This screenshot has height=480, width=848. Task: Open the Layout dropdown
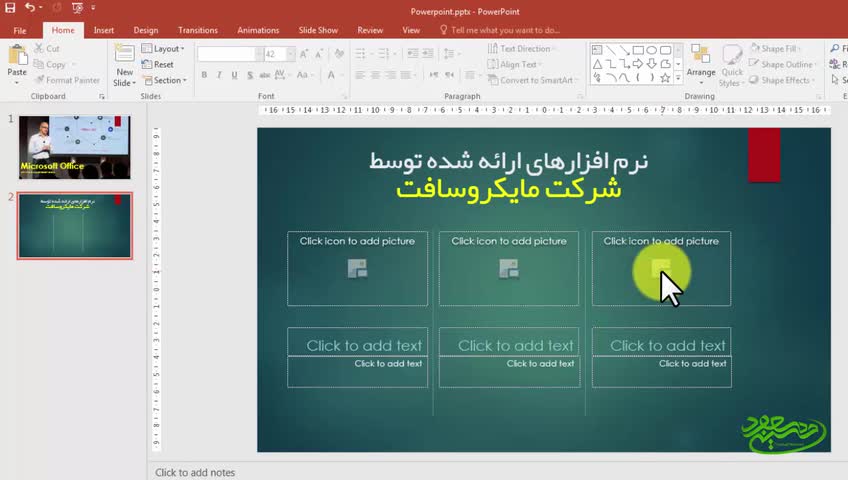(x=163, y=49)
